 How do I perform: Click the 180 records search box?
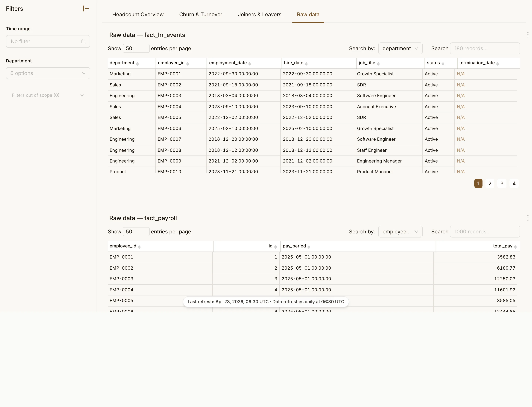coord(485,48)
